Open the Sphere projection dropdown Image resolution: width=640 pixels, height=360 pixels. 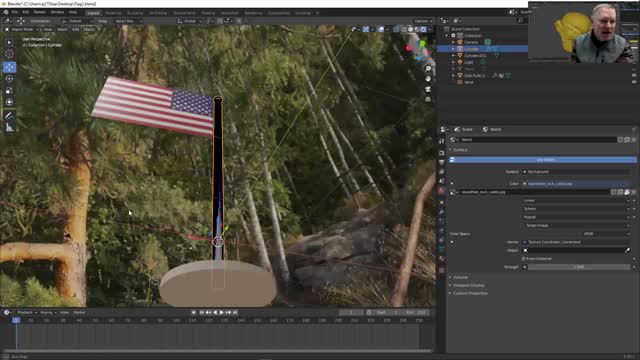pos(577,209)
